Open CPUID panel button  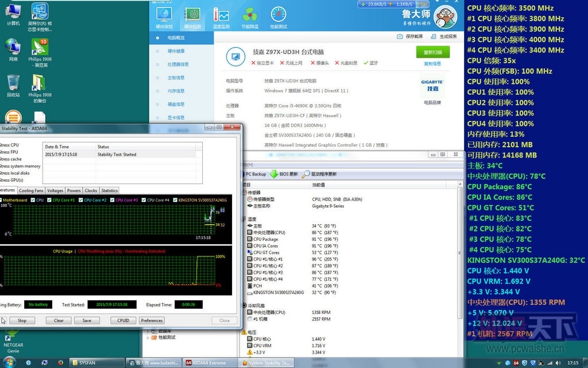[x=123, y=321]
